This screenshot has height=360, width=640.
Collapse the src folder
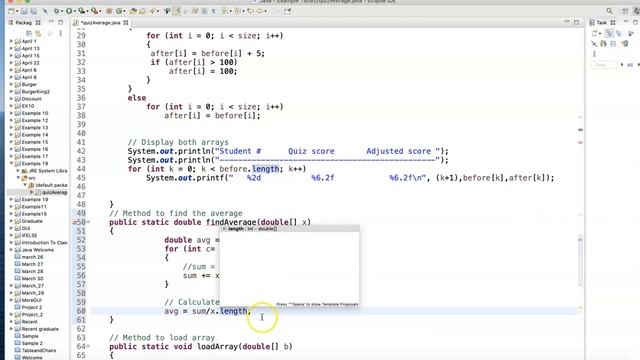tap(18, 178)
